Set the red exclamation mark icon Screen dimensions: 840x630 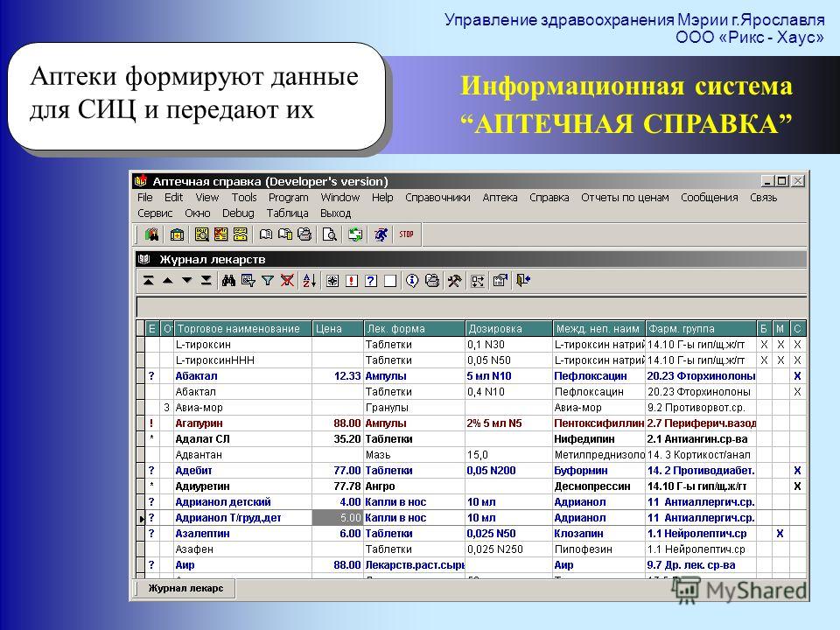pyautogui.click(x=352, y=281)
